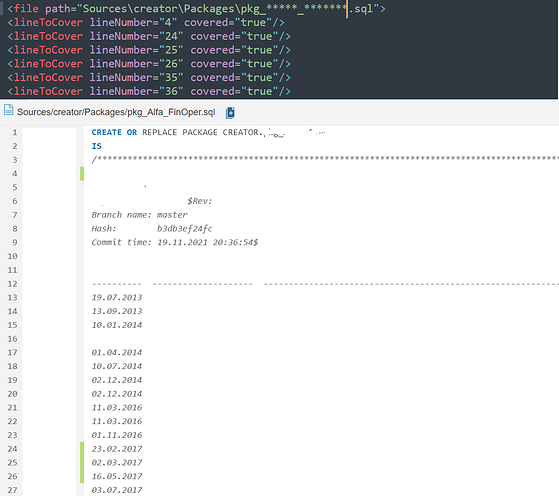Copy the file path using clipboard icon
The height and width of the screenshot is (499, 559).
(230, 113)
